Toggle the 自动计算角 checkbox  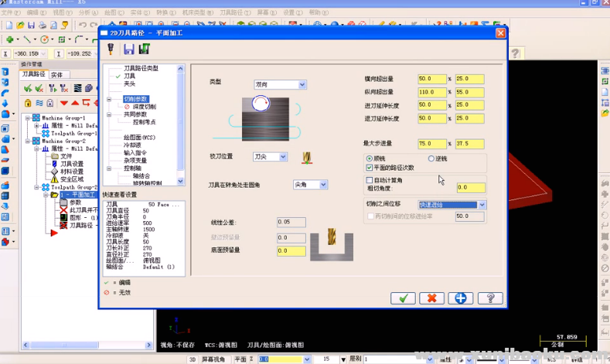point(370,179)
